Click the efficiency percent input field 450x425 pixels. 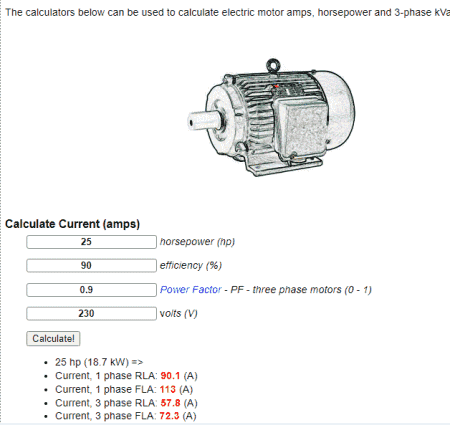tap(91, 266)
